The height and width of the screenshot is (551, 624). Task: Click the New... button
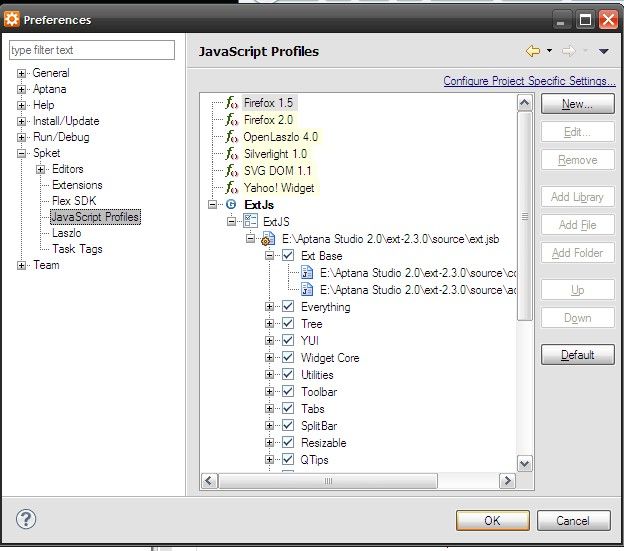pyautogui.click(x=577, y=104)
